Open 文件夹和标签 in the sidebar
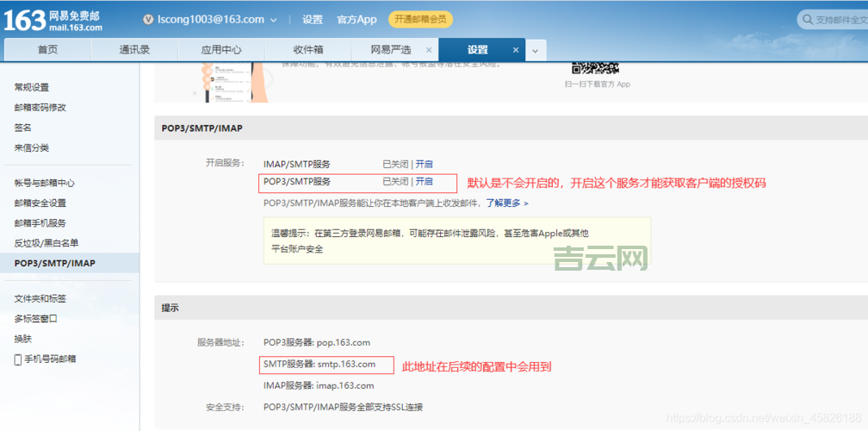 pyautogui.click(x=40, y=298)
